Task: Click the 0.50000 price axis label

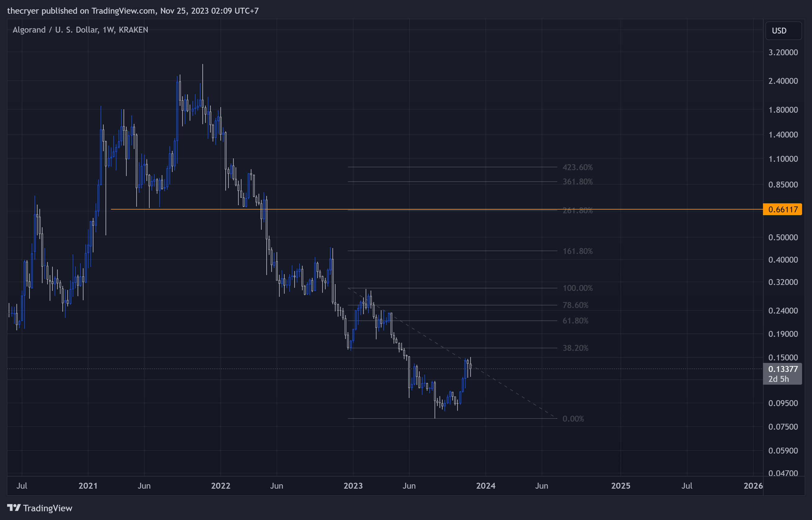Action: [783, 237]
